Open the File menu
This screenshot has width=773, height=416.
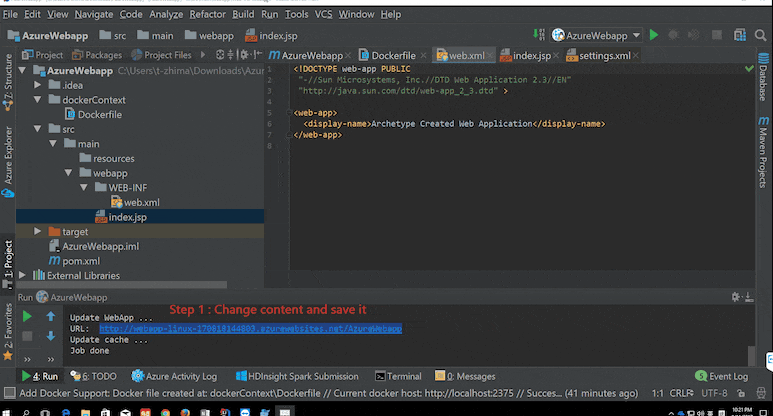[x=10, y=14]
